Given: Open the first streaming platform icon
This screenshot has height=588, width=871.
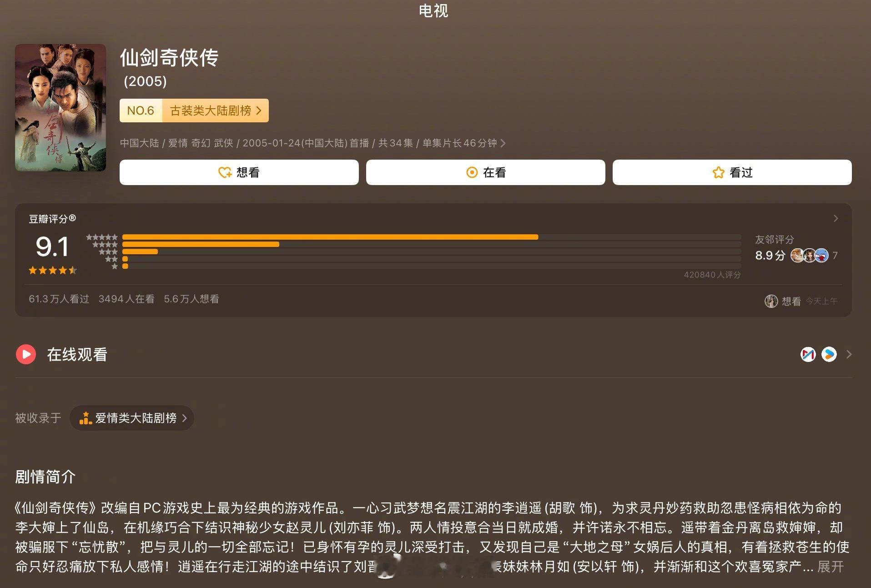Looking at the screenshot, I should click(808, 354).
